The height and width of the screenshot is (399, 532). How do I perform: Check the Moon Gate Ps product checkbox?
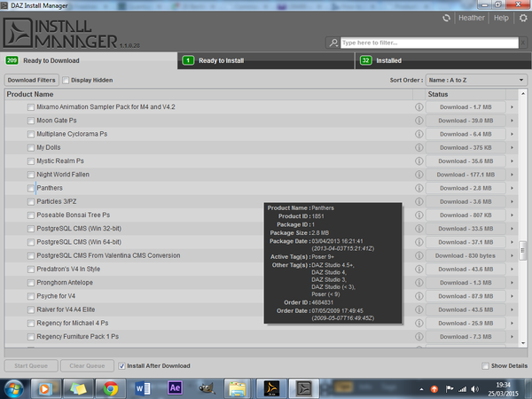(31, 121)
